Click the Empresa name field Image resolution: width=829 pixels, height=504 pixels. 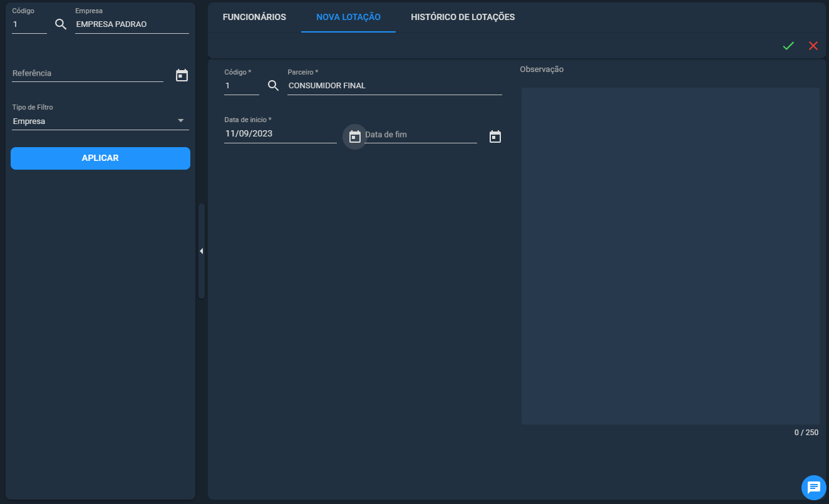[x=131, y=24]
